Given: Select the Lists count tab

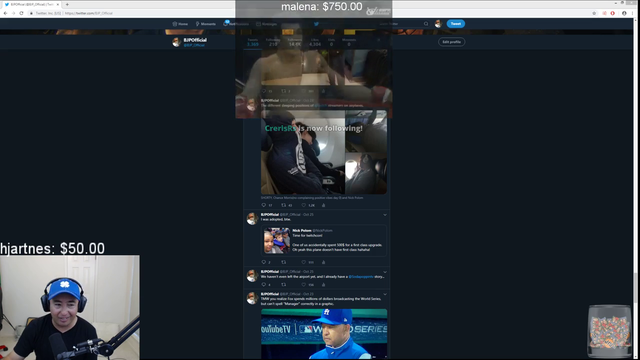Looking at the screenshot, I should coord(331,42).
